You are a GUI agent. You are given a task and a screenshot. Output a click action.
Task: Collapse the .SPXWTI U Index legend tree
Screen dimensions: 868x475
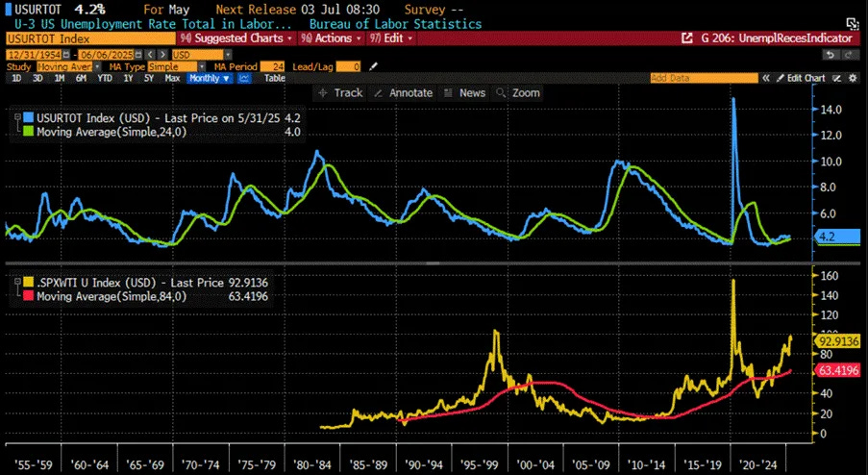coord(17,282)
